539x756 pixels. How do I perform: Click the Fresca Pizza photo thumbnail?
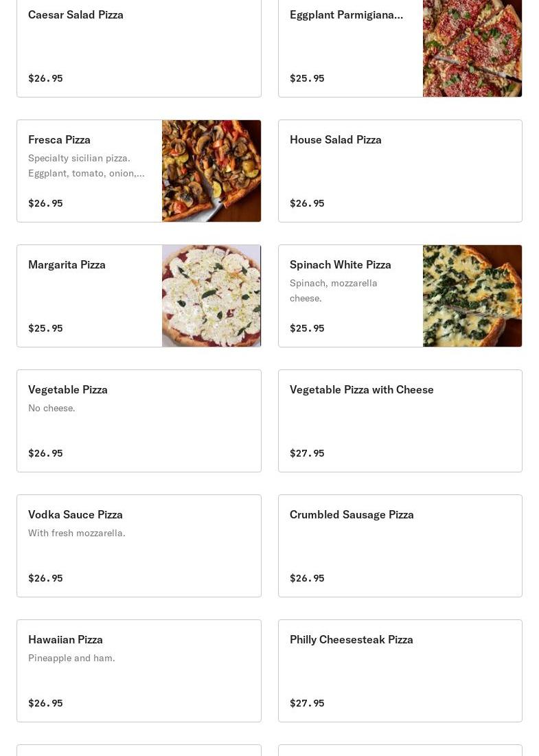(211, 171)
